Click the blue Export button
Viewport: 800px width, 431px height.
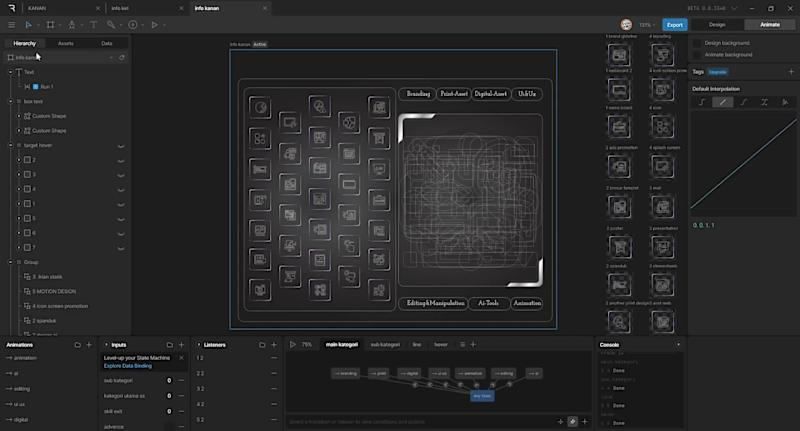coord(674,24)
